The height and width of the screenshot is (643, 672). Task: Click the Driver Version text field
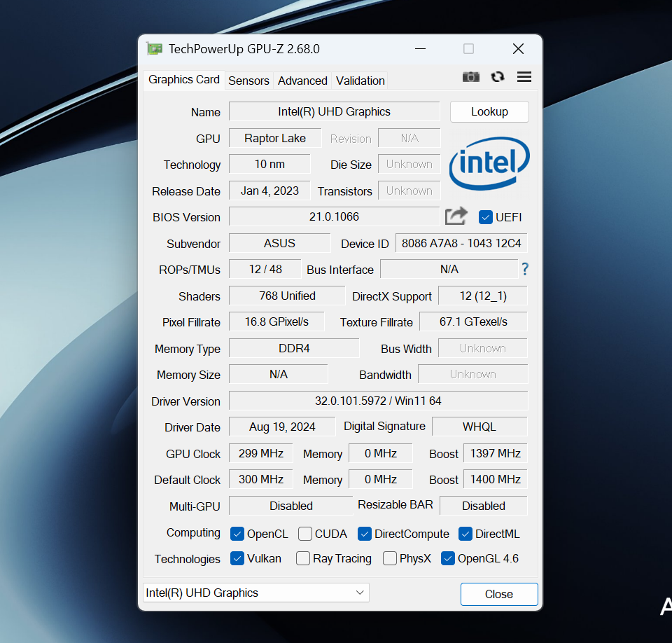click(378, 401)
